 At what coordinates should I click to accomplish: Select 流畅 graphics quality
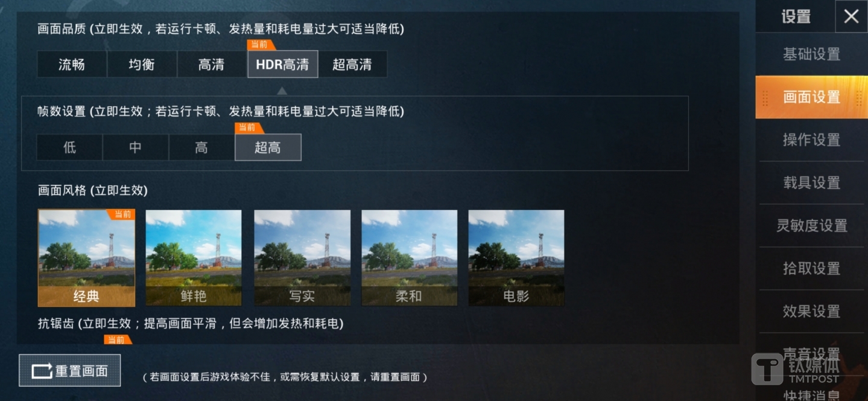tap(72, 64)
